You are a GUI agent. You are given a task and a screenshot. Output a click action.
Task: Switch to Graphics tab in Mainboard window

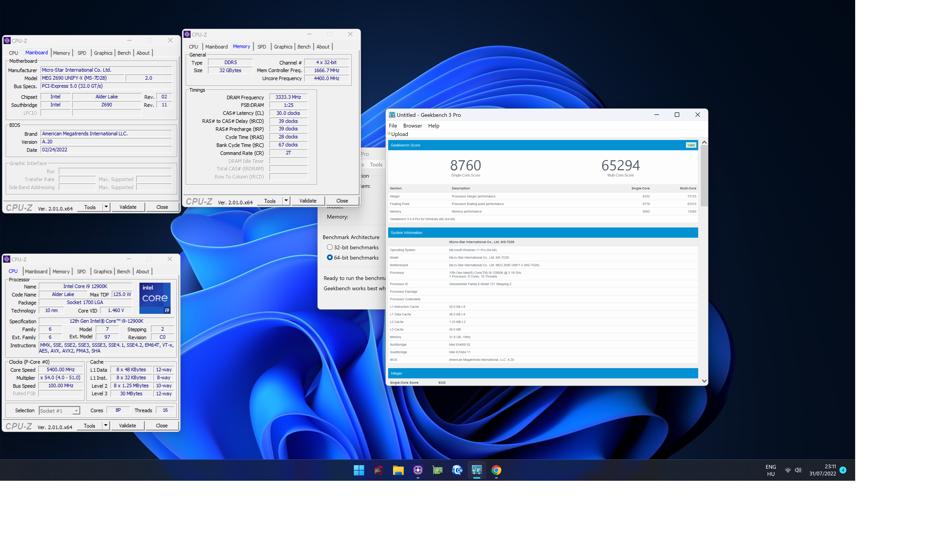103,53
